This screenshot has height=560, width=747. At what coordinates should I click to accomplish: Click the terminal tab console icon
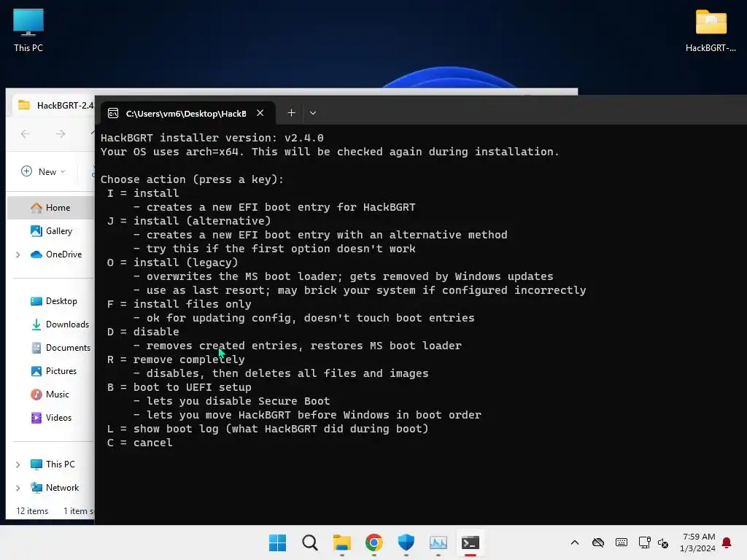[113, 113]
